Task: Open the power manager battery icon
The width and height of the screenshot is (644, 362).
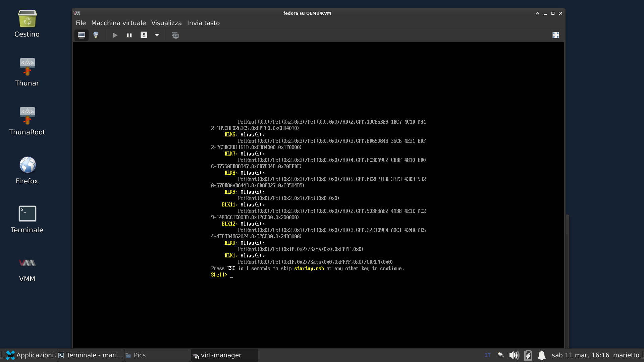Action: pos(528,355)
